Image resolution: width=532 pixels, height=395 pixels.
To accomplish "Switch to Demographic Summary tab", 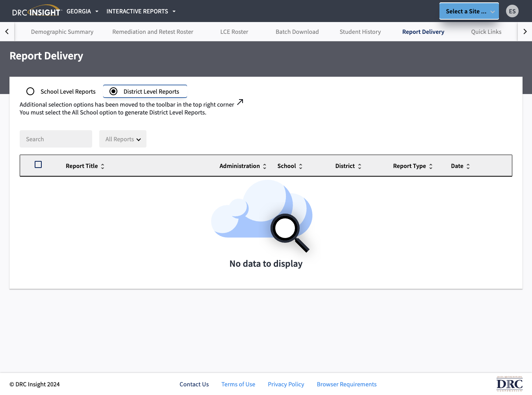I will [62, 32].
